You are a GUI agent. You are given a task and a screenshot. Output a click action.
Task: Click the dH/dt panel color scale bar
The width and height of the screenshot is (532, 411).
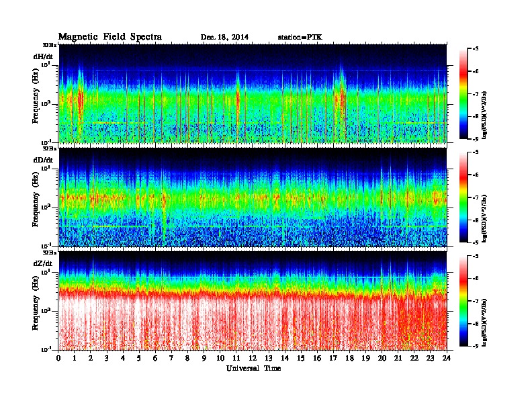click(463, 94)
